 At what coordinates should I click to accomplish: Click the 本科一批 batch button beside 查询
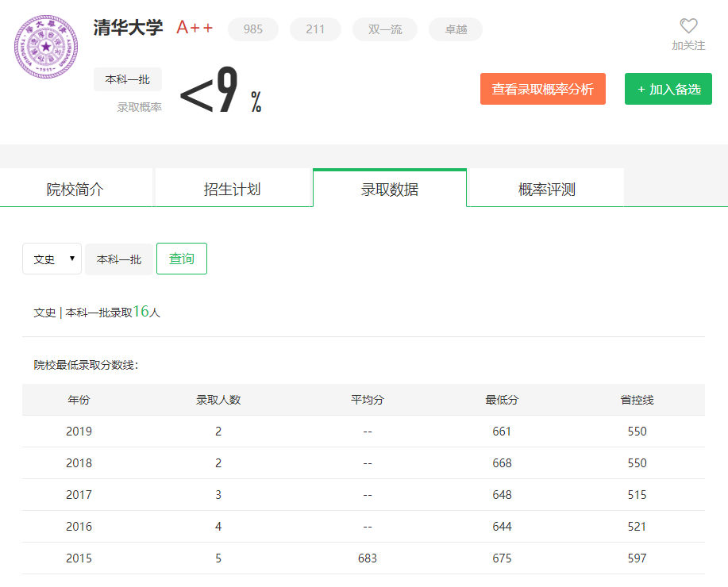point(119,259)
